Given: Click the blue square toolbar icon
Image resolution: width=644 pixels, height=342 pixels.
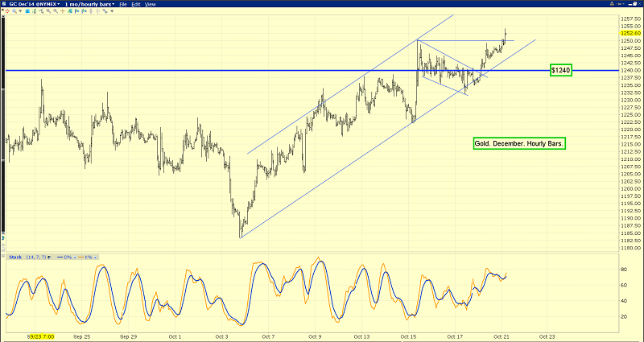Looking at the screenshot, I should [27, 11].
